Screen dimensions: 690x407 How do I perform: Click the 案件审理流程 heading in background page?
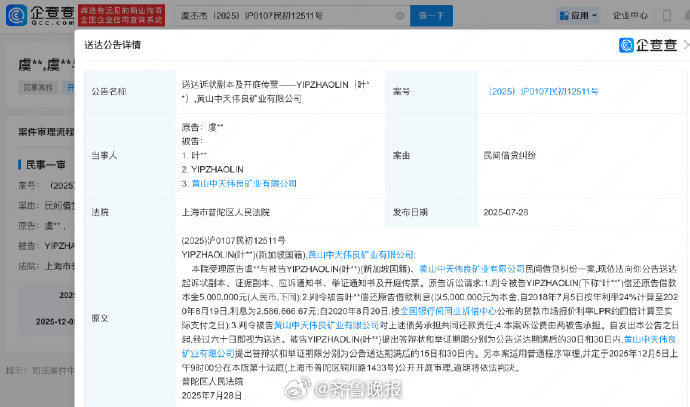pos(46,132)
